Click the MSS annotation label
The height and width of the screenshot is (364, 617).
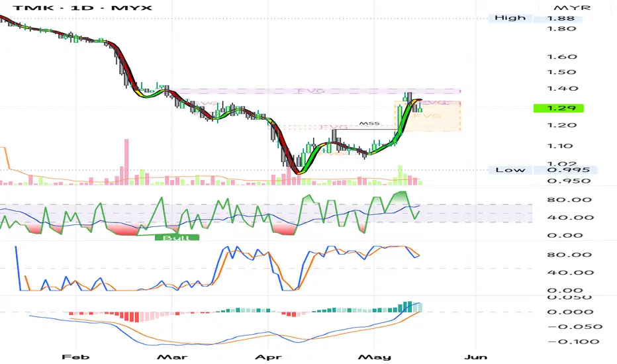[x=369, y=124]
